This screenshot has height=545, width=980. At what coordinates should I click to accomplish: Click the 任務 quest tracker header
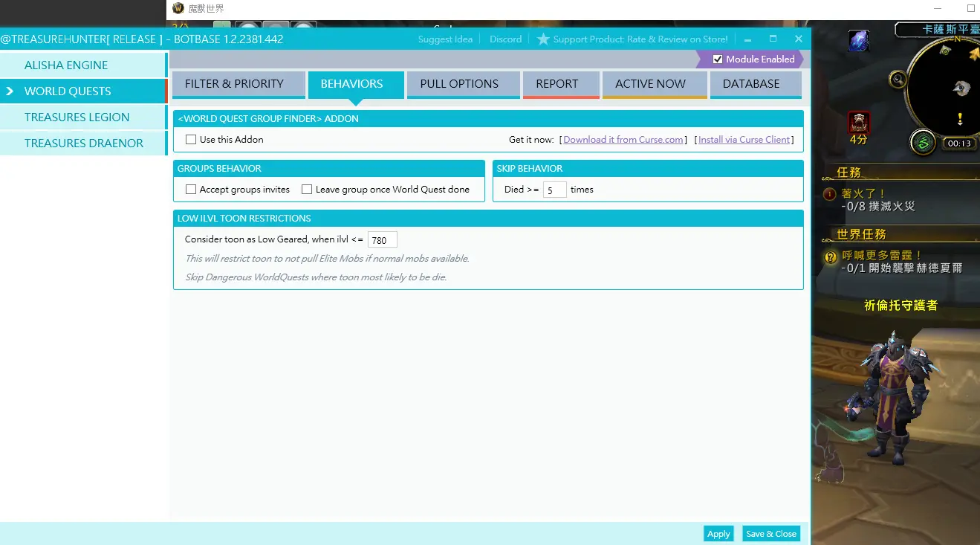coord(848,172)
